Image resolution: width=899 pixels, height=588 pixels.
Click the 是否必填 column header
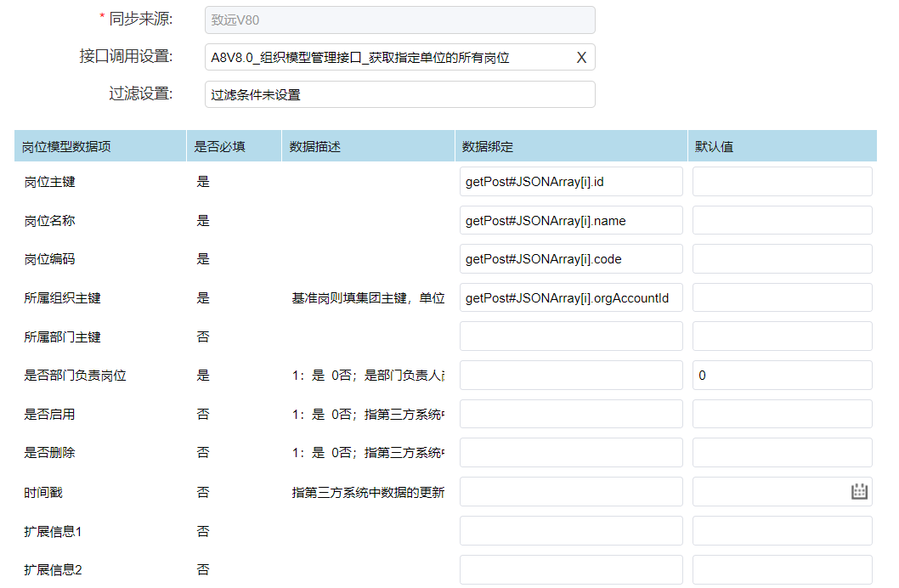[234, 146]
